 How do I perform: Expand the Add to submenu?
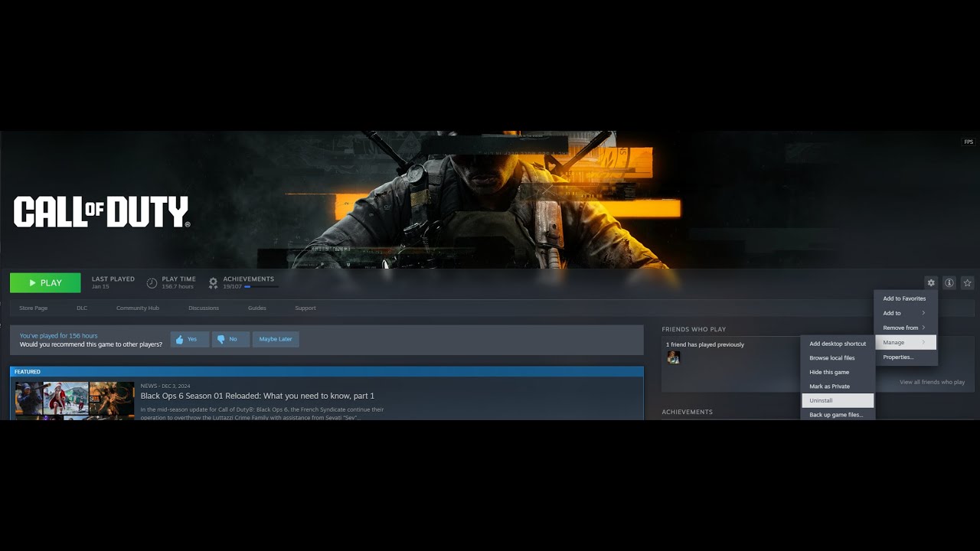906,313
